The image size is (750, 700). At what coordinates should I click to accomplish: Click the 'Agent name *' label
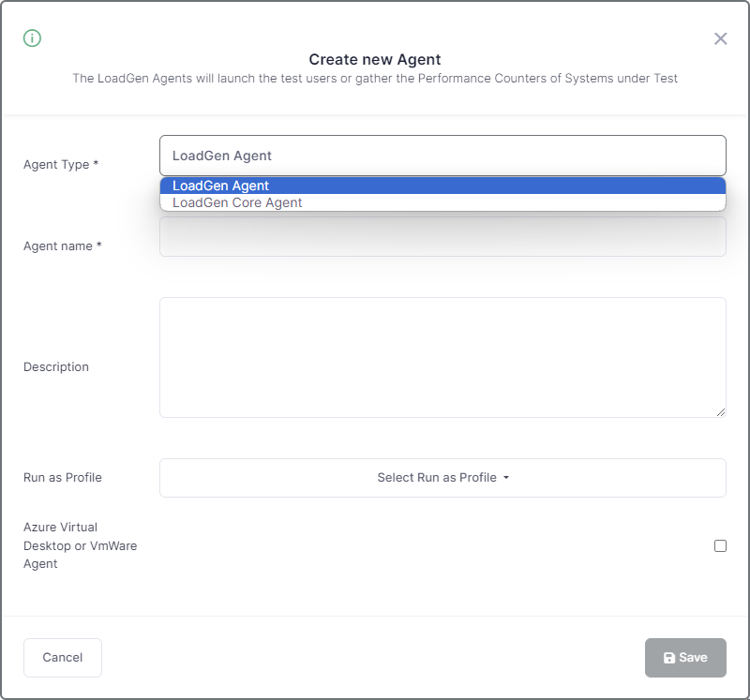(x=63, y=246)
